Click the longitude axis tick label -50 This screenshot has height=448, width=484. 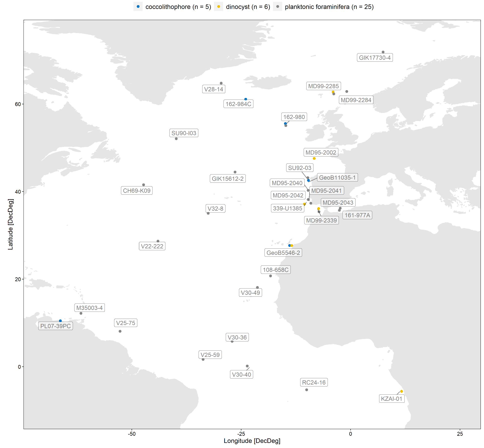pyautogui.click(x=132, y=434)
